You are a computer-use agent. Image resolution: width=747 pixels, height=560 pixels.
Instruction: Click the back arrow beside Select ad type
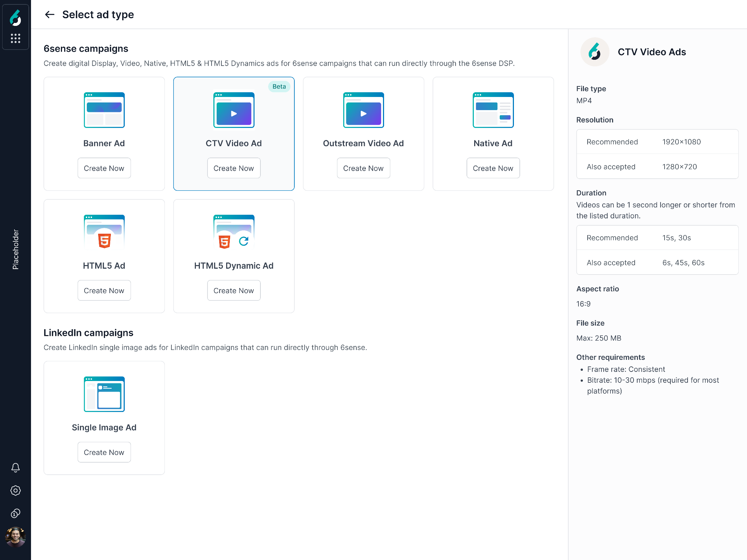[50, 15]
